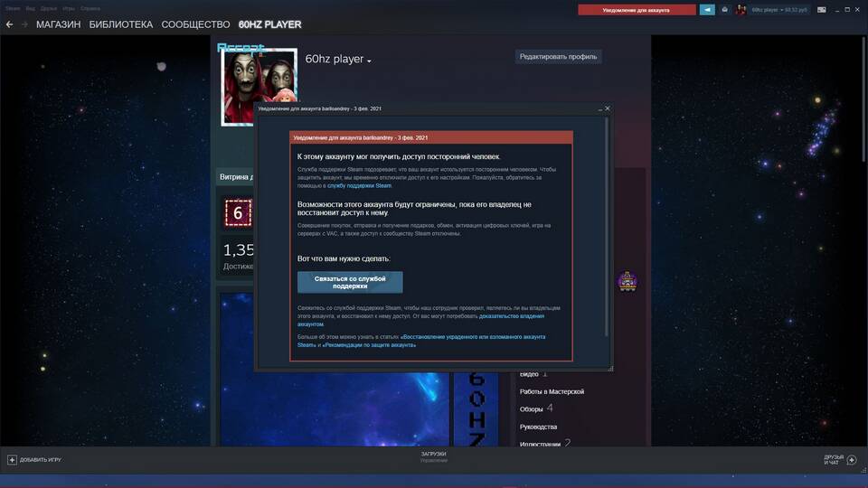Open the inbox envelope icon

pos(724,9)
